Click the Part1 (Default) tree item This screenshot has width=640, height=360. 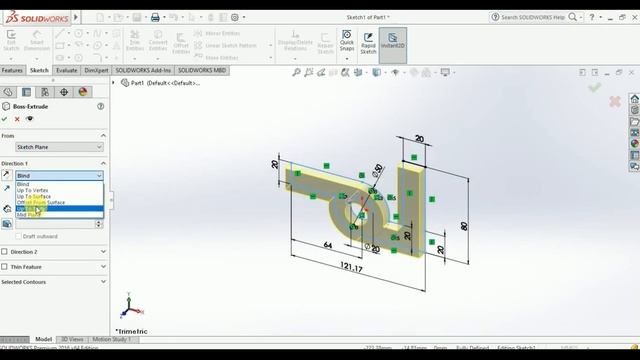[161, 83]
